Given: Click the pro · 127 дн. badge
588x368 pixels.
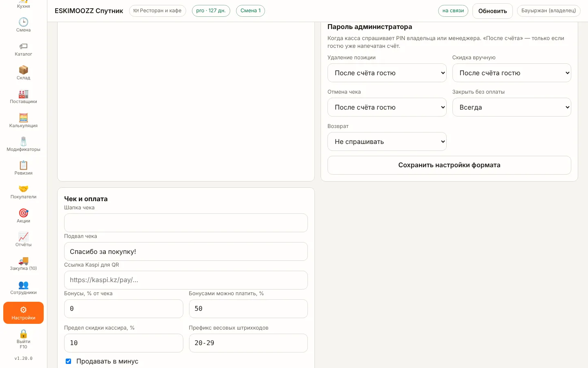Looking at the screenshot, I should [x=211, y=11].
